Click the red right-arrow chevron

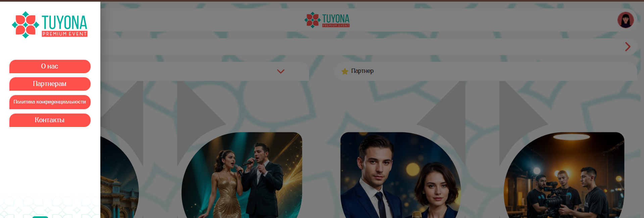(x=628, y=47)
